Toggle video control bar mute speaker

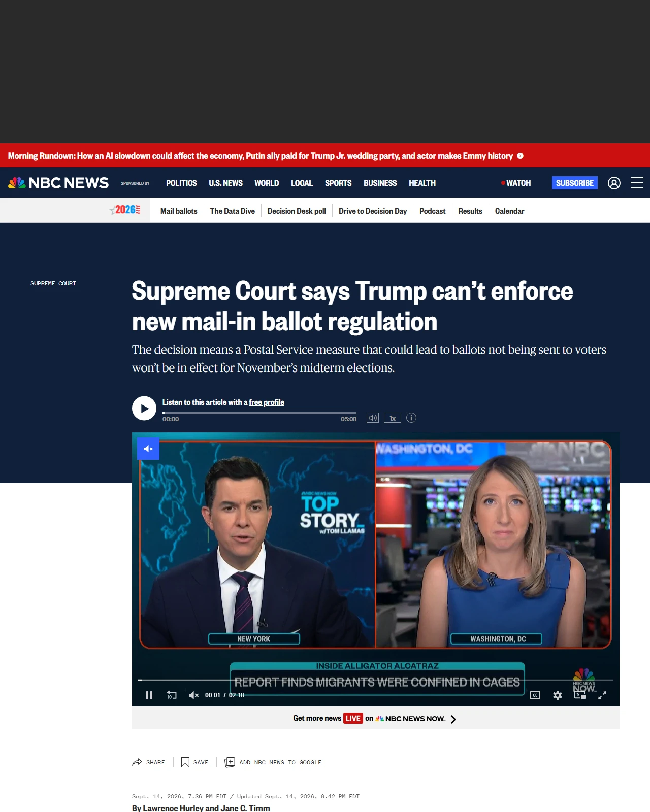coord(193,695)
